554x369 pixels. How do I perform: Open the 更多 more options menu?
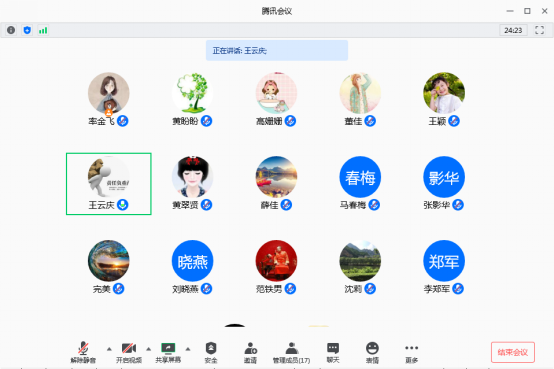(412, 352)
